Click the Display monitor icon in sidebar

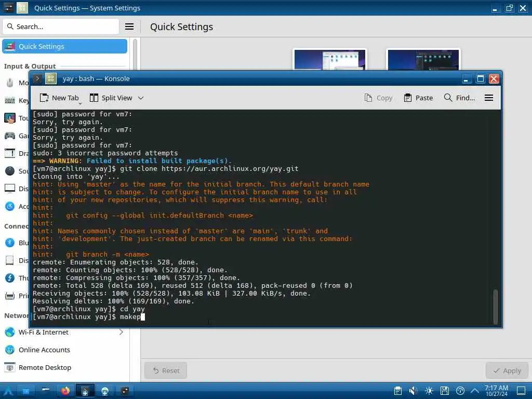point(10,189)
